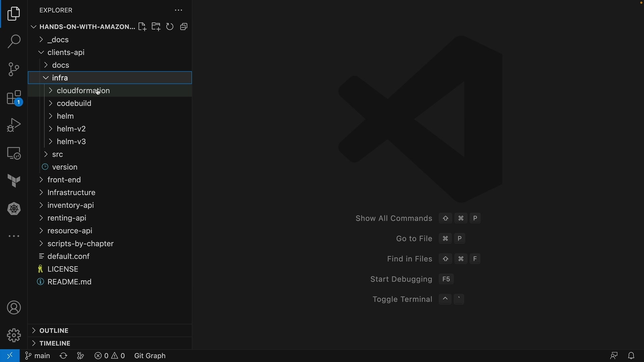Expand the TIMELINE section
The height and width of the screenshot is (362, 644).
pyautogui.click(x=55, y=344)
